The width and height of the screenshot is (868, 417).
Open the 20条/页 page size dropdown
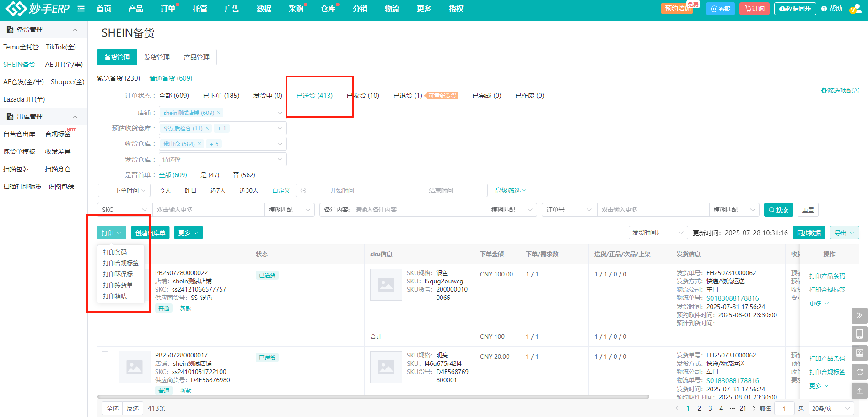(x=831, y=408)
